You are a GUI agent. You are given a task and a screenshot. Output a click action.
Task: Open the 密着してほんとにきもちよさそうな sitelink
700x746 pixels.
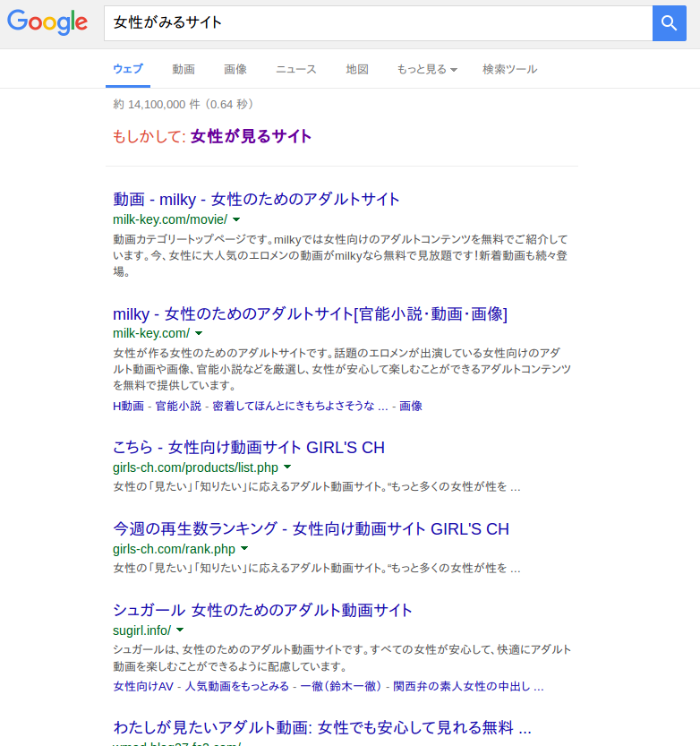pos(300,406)
